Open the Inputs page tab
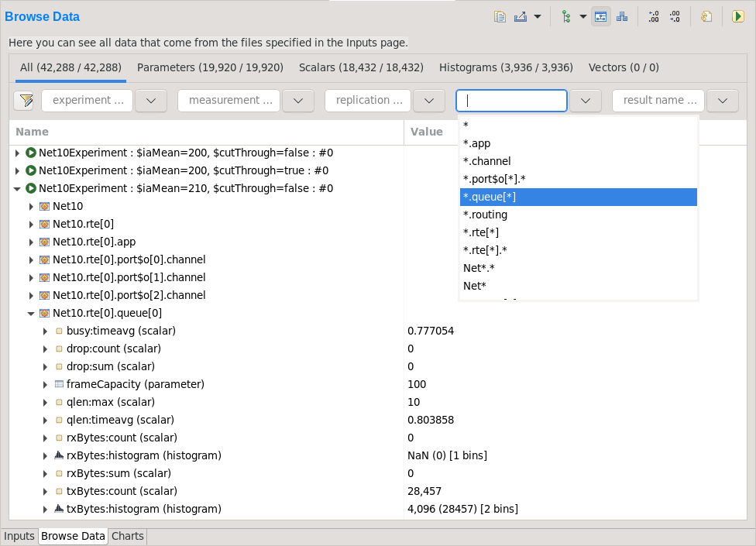 [x=19, y=536]
